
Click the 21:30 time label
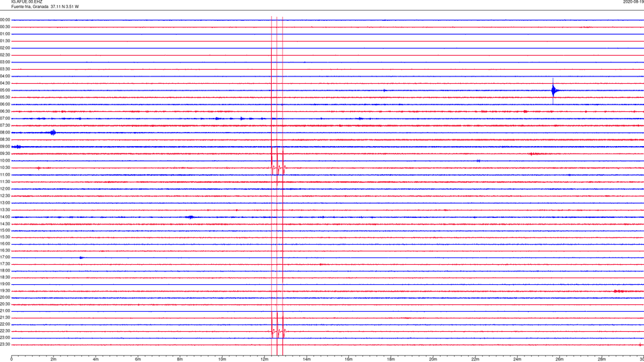[x=5, y=318]
